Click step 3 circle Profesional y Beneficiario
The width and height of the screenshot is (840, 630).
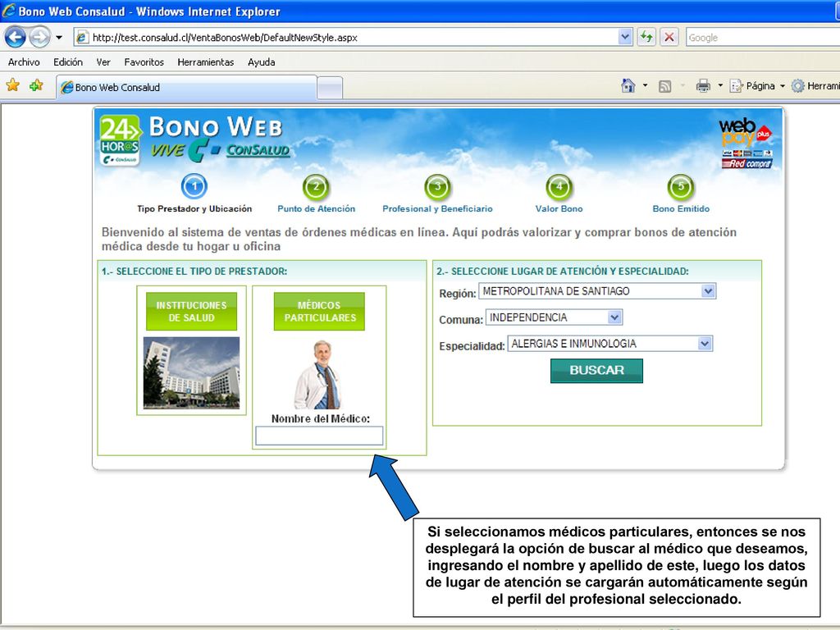[438, 187]
